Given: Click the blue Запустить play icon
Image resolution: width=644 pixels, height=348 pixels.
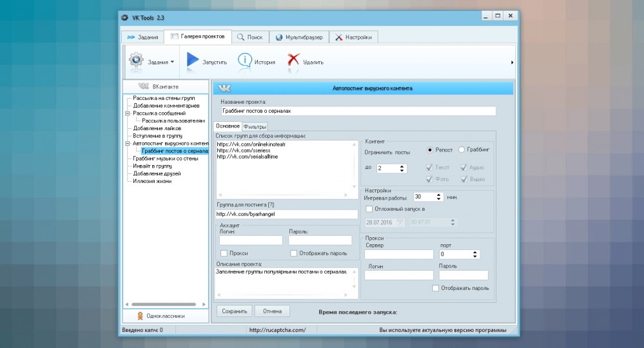Looking at the screenshot, I should pos(192,60).
